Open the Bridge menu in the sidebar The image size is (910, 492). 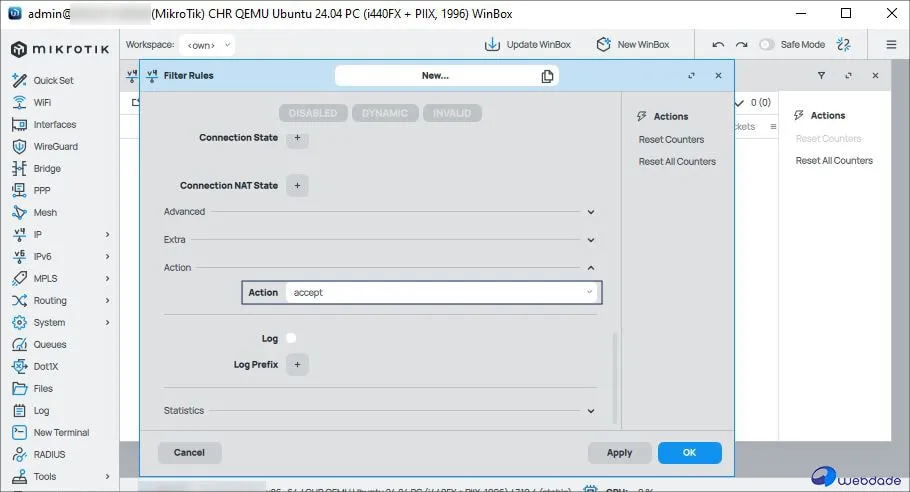[x=47, y=169]
